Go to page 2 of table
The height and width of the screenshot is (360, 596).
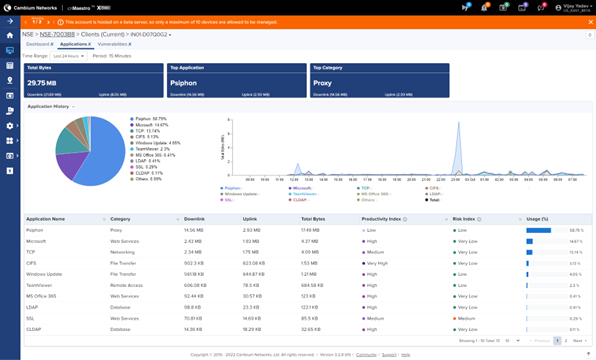point(566,341)
